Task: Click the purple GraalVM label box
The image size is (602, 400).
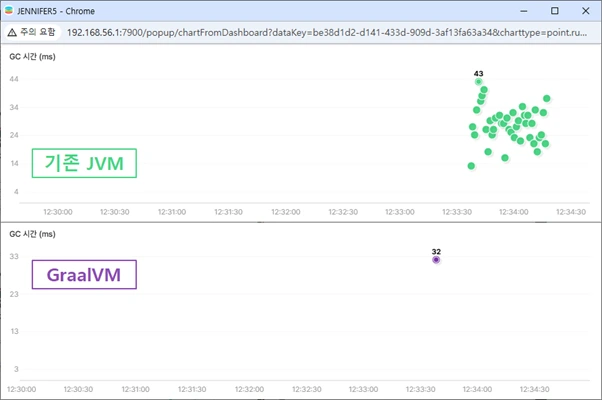Action: [x=84, y=274]
